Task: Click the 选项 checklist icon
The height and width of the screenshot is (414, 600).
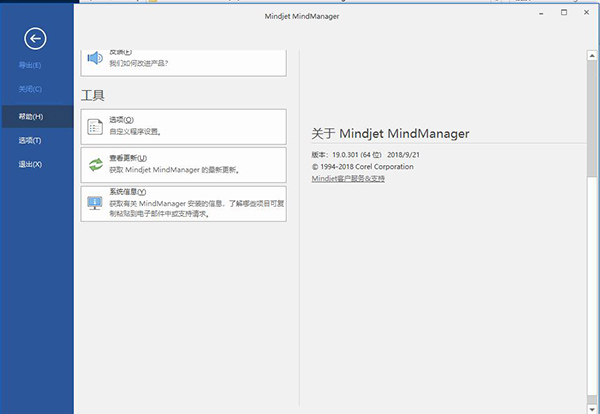Action: [95, 126]
